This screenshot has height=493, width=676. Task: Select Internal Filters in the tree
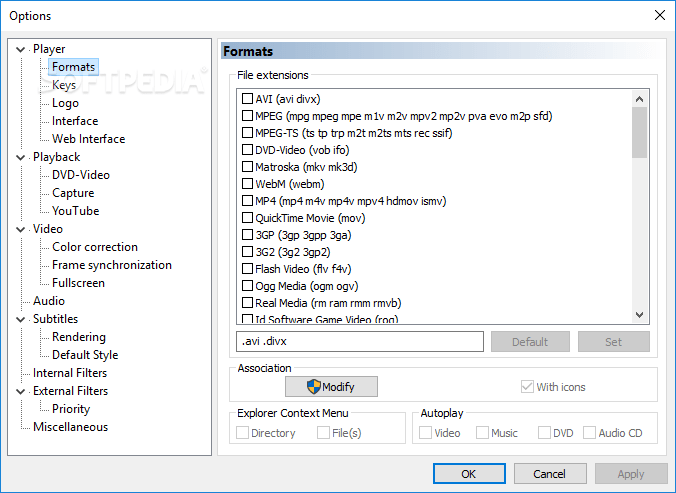pyautogui.click(x=70, y=373)
